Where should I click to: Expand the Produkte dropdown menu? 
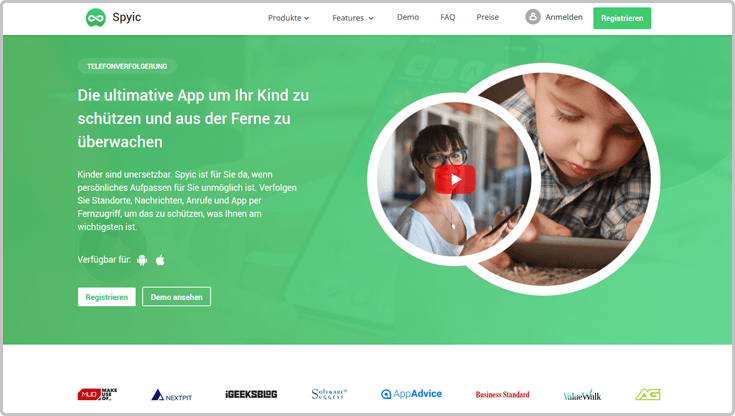click(288, 18)
